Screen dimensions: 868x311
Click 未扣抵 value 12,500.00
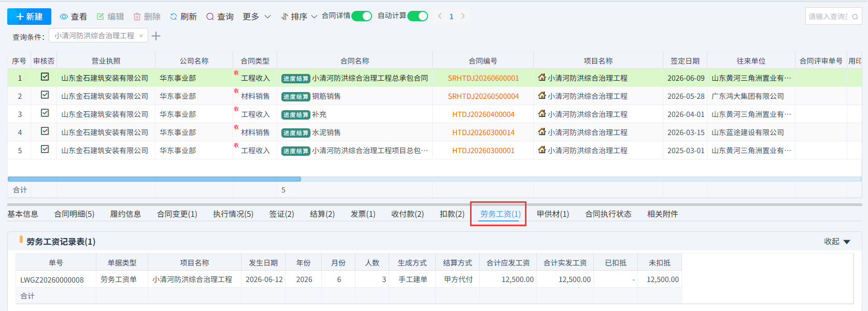pos(662,279)
